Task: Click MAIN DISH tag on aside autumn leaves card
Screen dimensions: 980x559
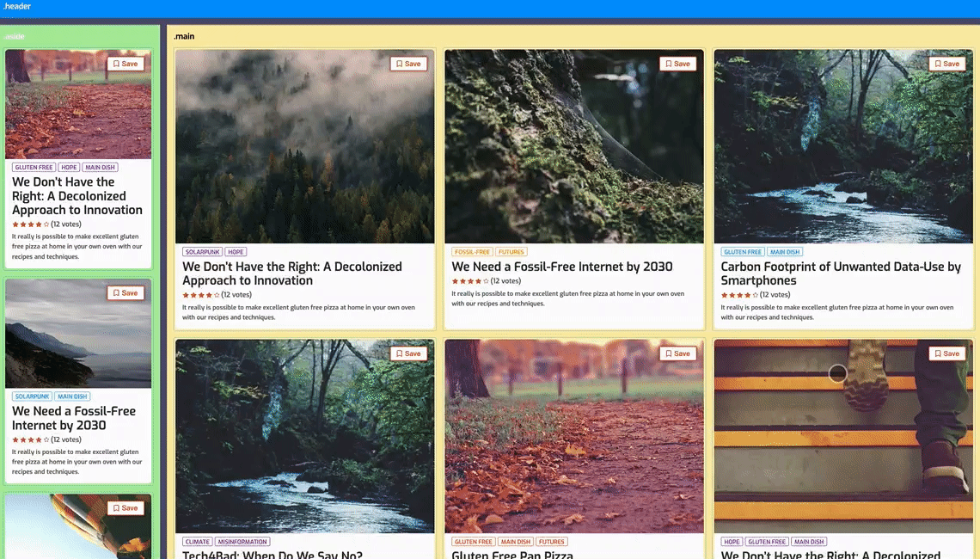Action: 100,168
